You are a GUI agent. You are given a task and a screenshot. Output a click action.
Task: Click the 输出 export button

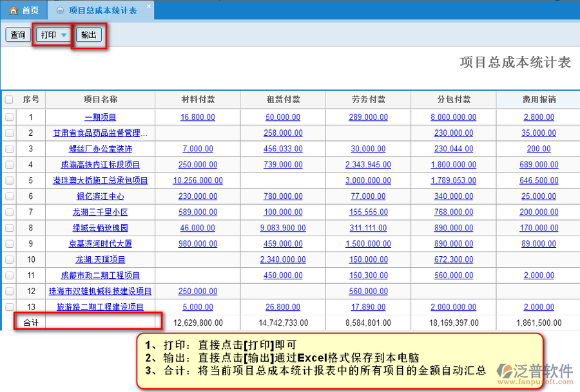coord(89,35)
